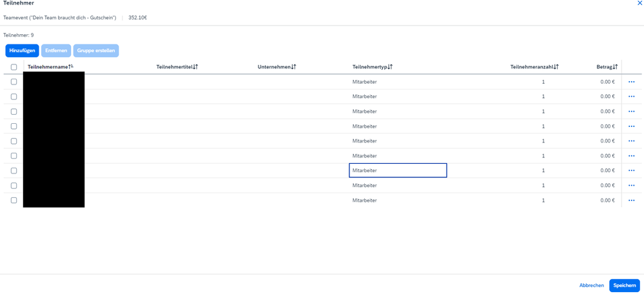Open more options for ninth participant row
This screenshot has width=644, height=294.
click(631, 200)
